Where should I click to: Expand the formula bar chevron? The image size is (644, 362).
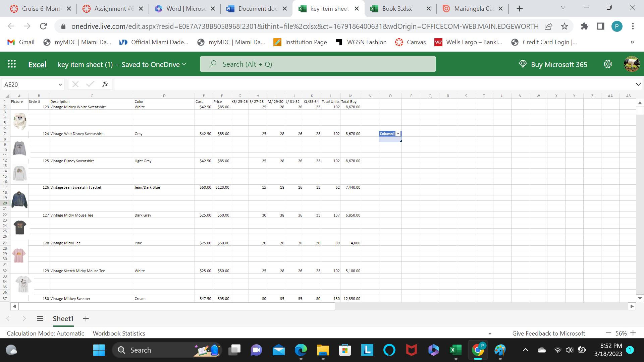638,84
